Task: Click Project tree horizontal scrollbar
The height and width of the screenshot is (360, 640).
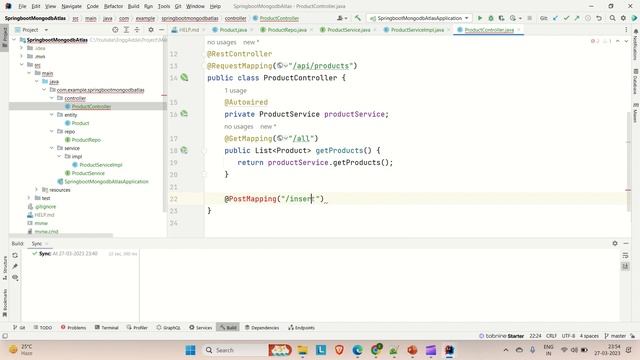Action: [x=61, y=235]
